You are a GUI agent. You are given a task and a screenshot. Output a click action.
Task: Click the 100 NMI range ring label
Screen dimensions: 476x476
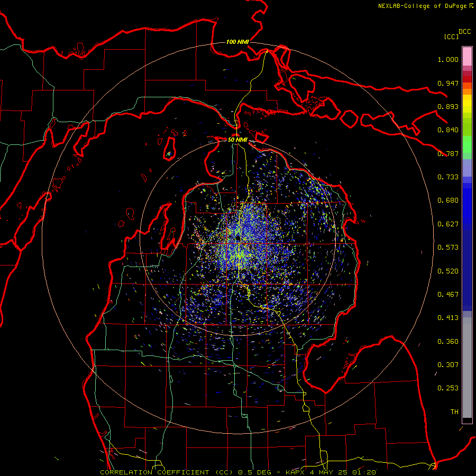tap(237, 42)
